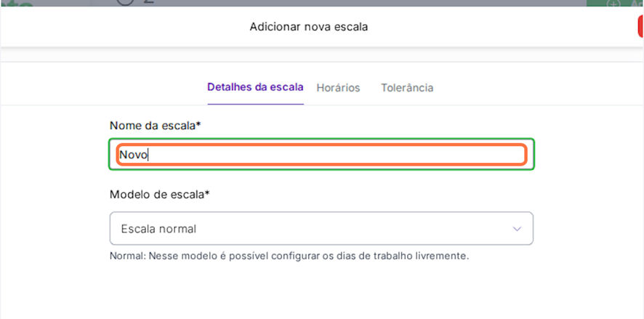
Task: Open the Horários tab
Action: click(338, 88)
